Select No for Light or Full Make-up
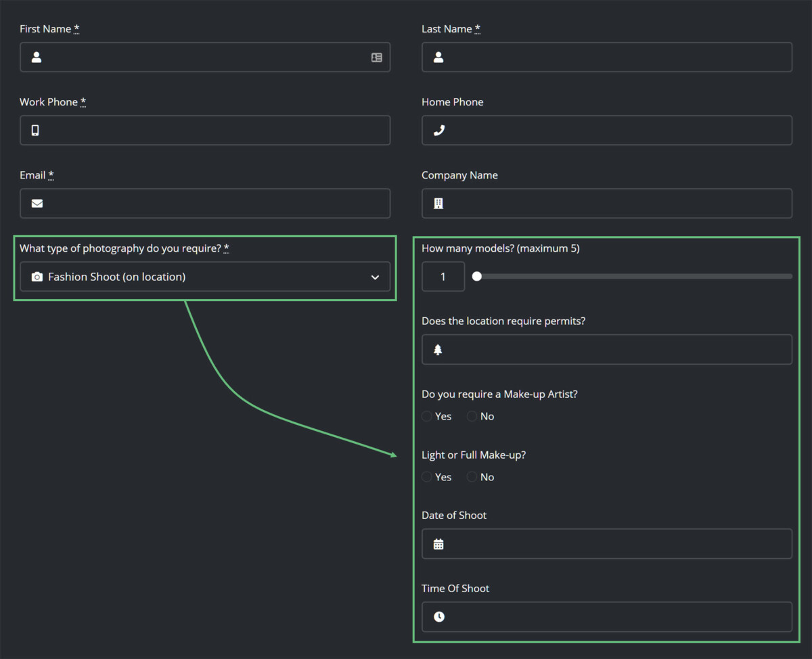Viewport: 812px width, 659px height. 472,477
